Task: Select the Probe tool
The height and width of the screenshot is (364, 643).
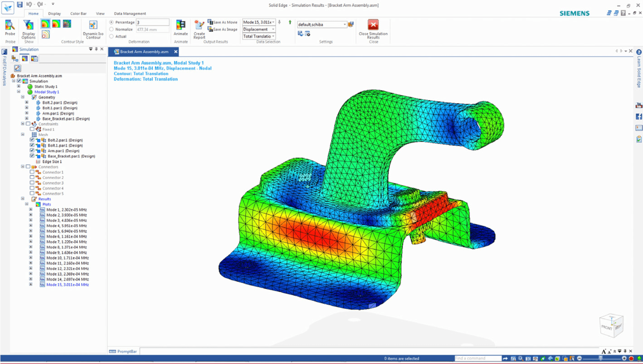Action: pos(10,29)
